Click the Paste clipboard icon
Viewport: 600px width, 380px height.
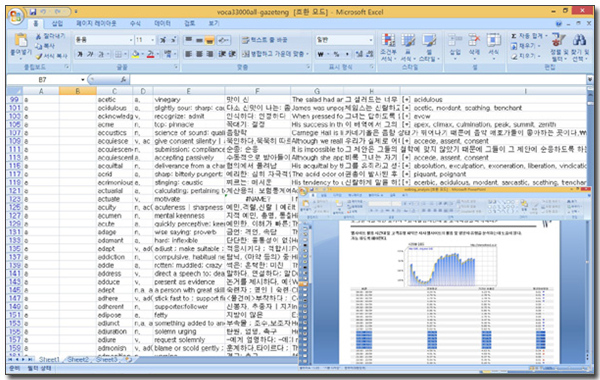coord(21,41)
